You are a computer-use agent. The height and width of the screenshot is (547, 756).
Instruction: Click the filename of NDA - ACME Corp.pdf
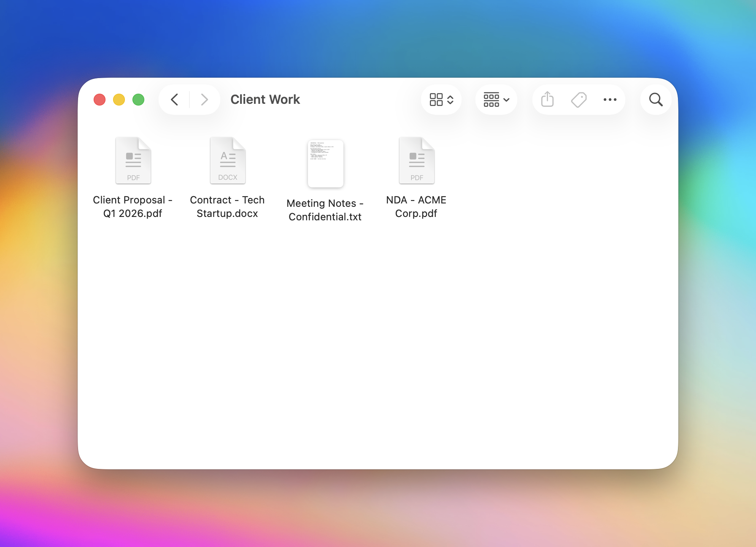pos(416,206)
